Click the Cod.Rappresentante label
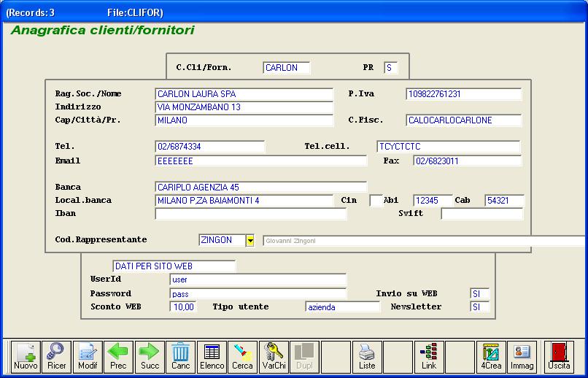Image resolution: width=588 pixels, height=378 pixels. coord(101,239)
